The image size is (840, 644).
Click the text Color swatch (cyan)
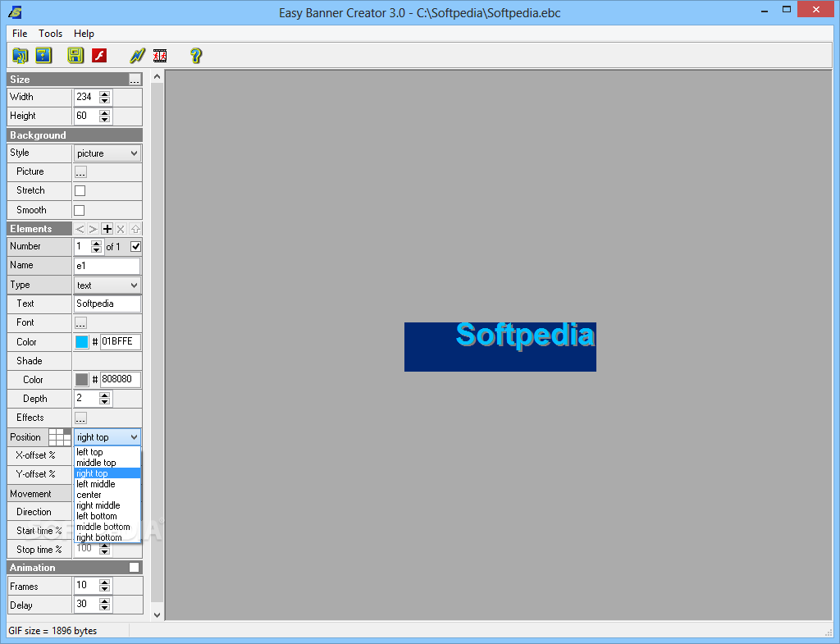(x=81, y=342)
